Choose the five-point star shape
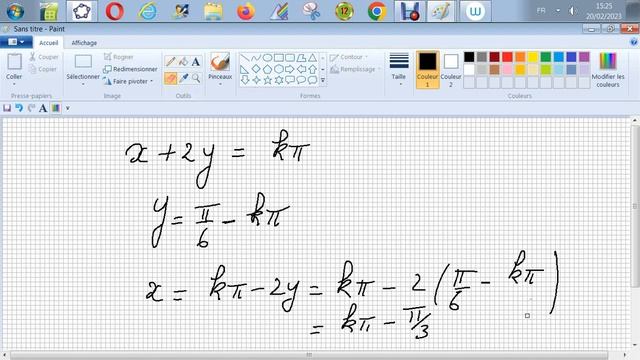Viewport: 640px width, 360px height. click(x=267, y=80)
